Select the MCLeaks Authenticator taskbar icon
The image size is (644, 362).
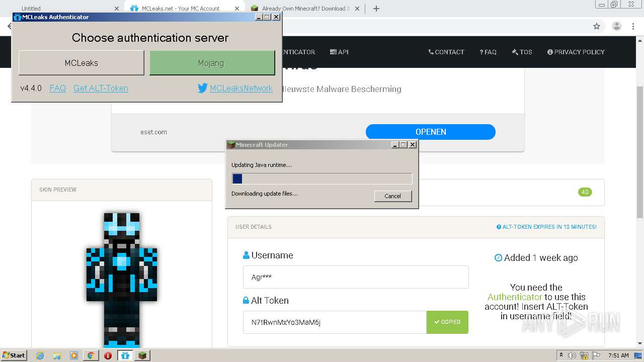point(125,355)
